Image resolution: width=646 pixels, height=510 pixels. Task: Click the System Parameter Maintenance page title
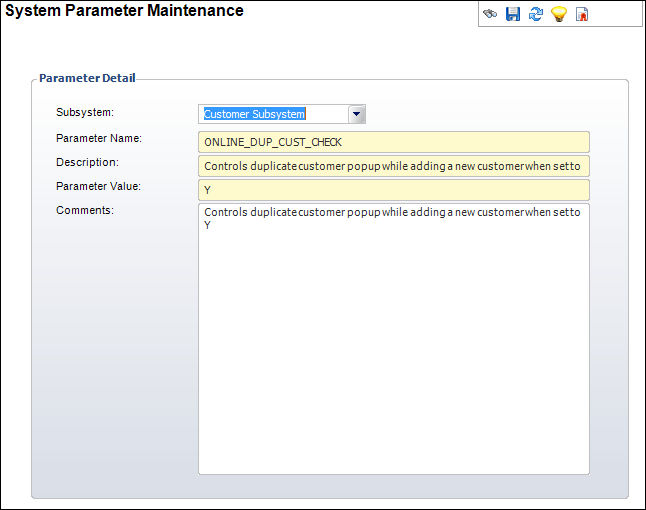tap(124, 10)
